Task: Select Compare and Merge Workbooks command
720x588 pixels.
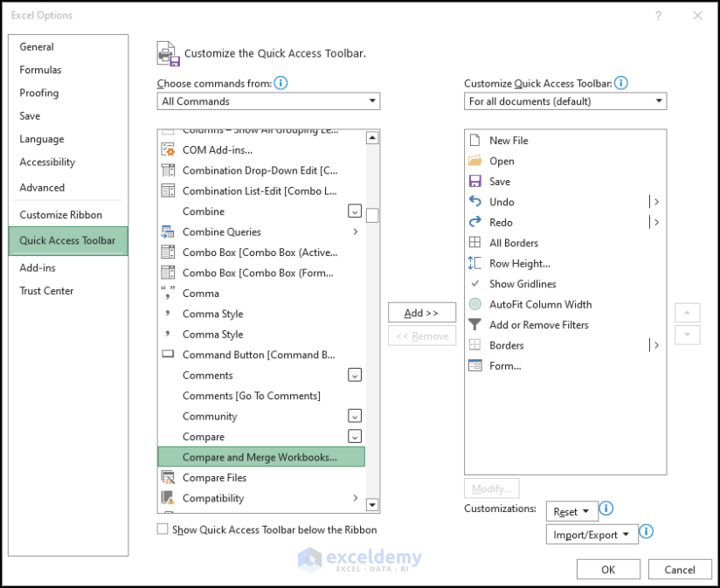Action: click(x=261, y=457)
